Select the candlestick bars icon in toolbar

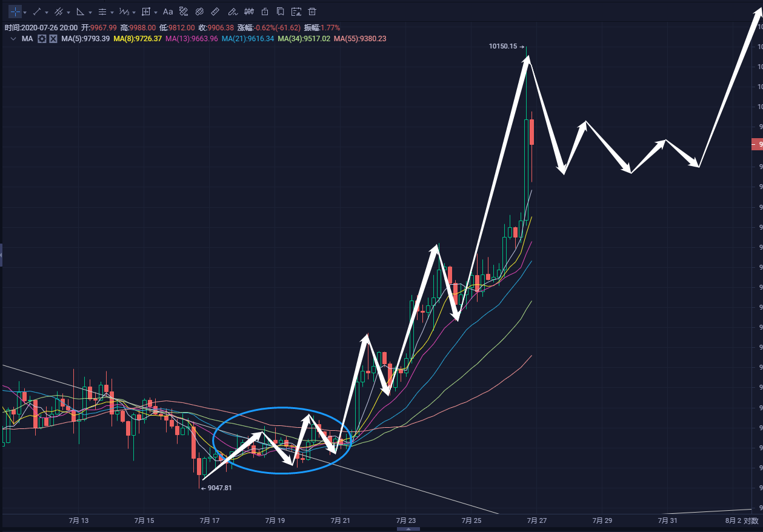[248, 12]
